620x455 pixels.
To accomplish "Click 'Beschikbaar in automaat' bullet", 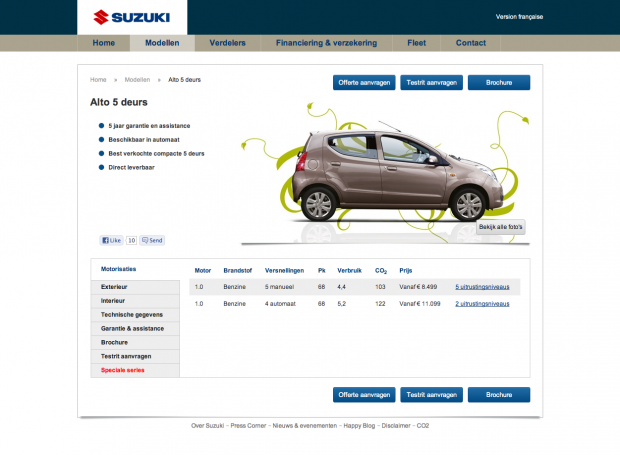I will click(144, 140).
